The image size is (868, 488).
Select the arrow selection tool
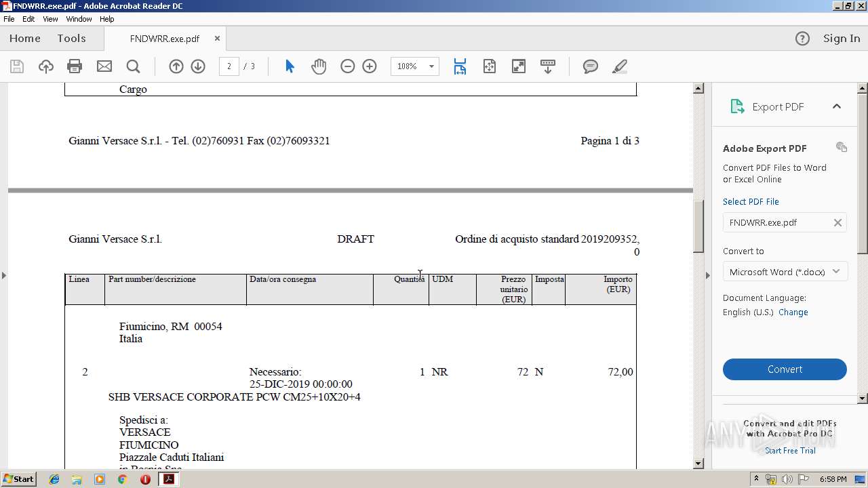pyautogui.click(x=290, y=66)
